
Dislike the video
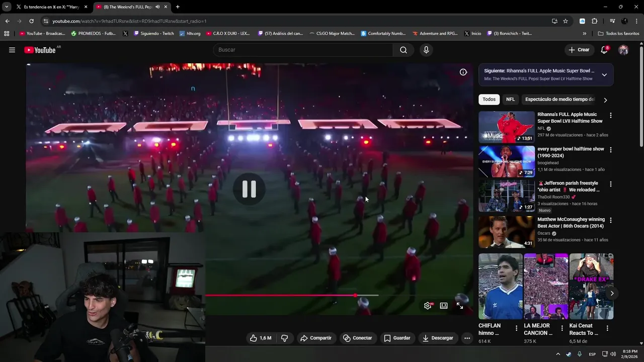[284, 338]
